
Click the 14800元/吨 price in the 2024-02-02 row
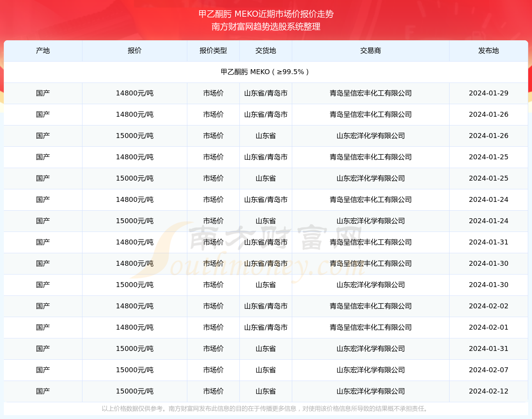pyautogui.click(x=135, y=306)
